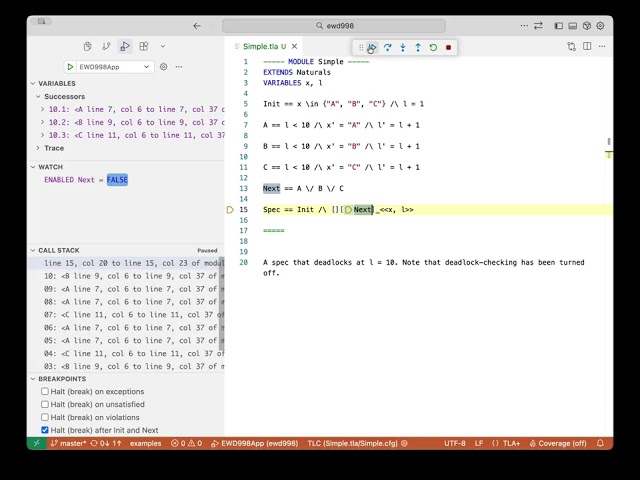This screenshot has height=480, width=640.
Task: Open settings gear in title bar
Action: tap(600, 26)
